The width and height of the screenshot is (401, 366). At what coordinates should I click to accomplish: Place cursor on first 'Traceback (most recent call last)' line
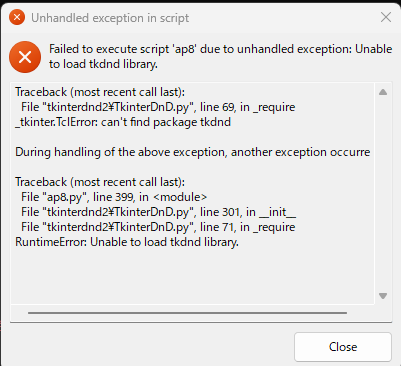[100, 92]
